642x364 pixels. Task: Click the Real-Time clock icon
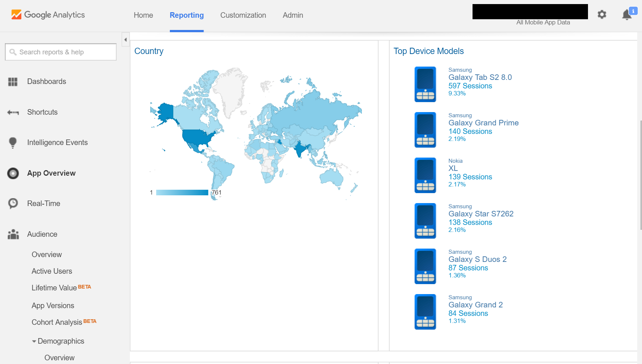(13, 203)
